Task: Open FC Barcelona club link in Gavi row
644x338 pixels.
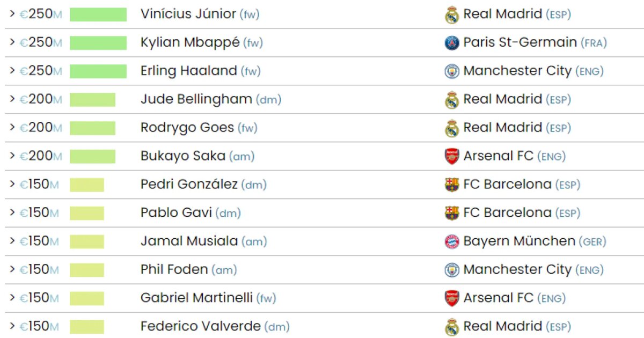Action: tap(507, 212)
